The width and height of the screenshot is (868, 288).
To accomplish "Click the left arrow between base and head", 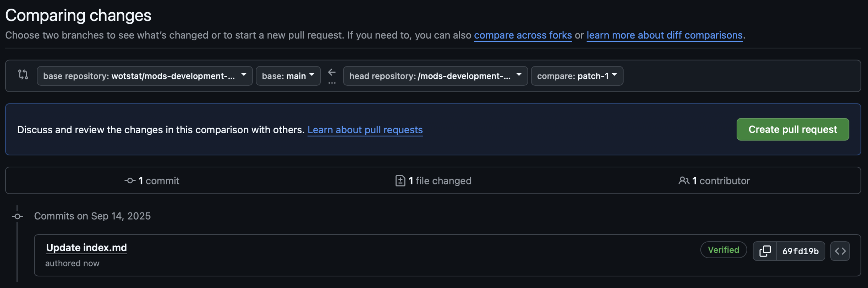I will 331,72.
